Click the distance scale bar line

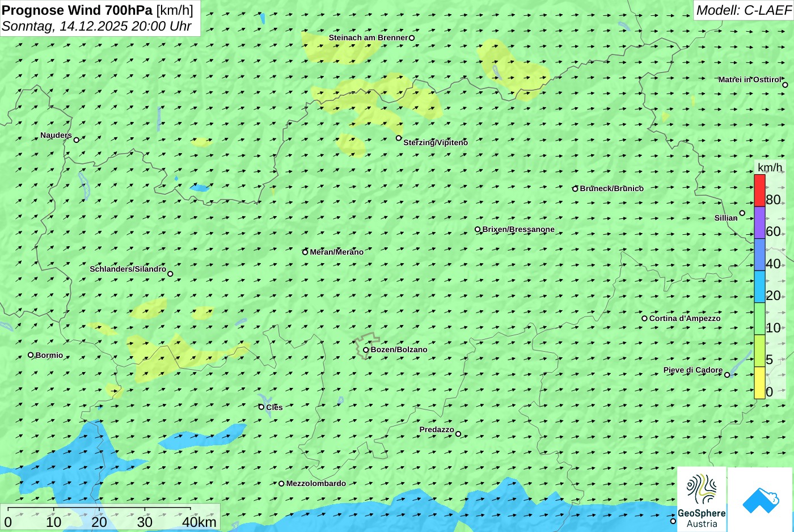pos(99,508)
